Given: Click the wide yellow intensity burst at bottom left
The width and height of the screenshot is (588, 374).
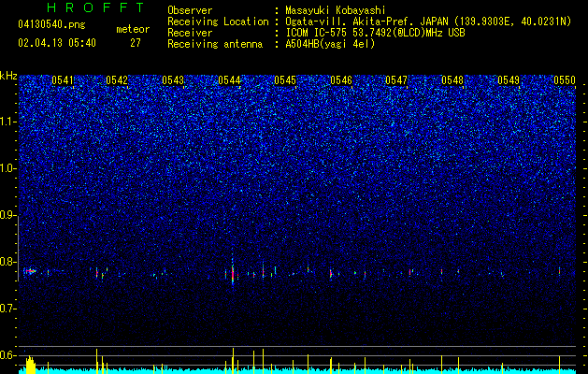Looking at the screenshot, I should (30, 366).
